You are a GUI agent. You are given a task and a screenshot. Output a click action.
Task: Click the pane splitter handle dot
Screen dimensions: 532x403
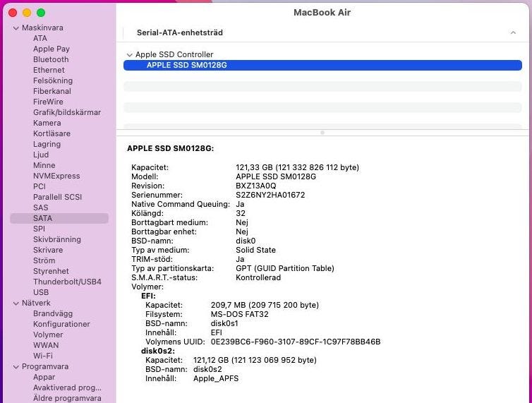322,133
